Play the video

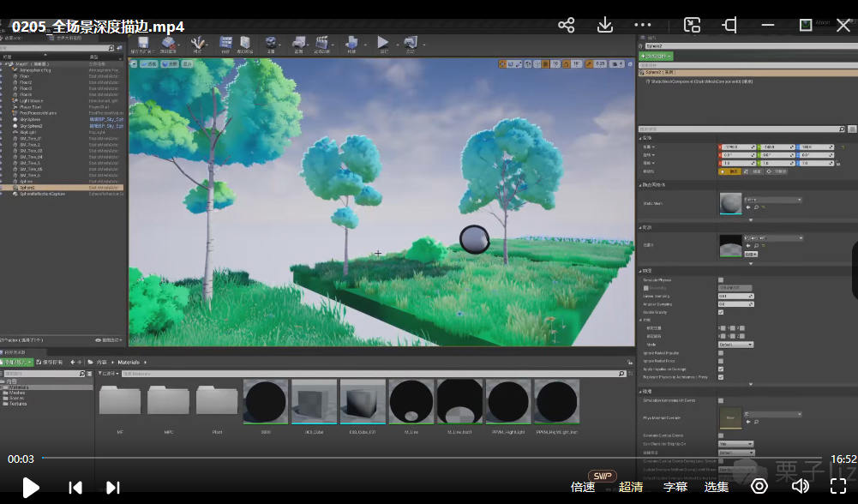coord(31,488)
